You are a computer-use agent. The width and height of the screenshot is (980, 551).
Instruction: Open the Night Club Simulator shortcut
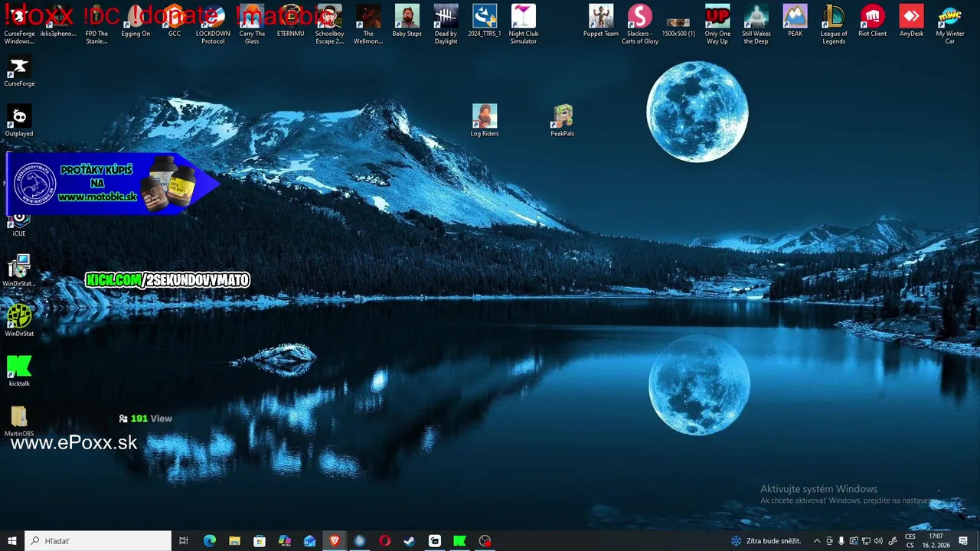click(x=524, y=24)
